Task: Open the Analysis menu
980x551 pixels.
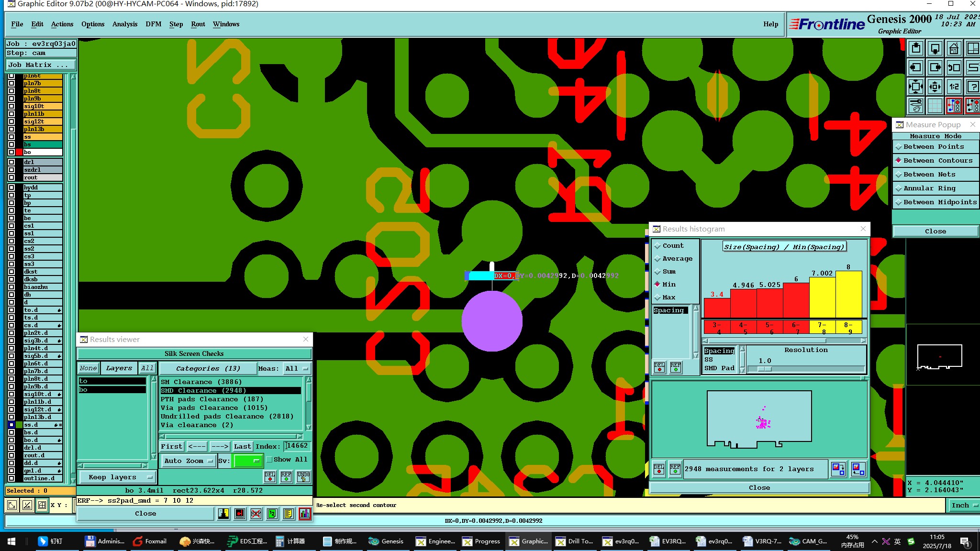Action: (x=124, y=24)
